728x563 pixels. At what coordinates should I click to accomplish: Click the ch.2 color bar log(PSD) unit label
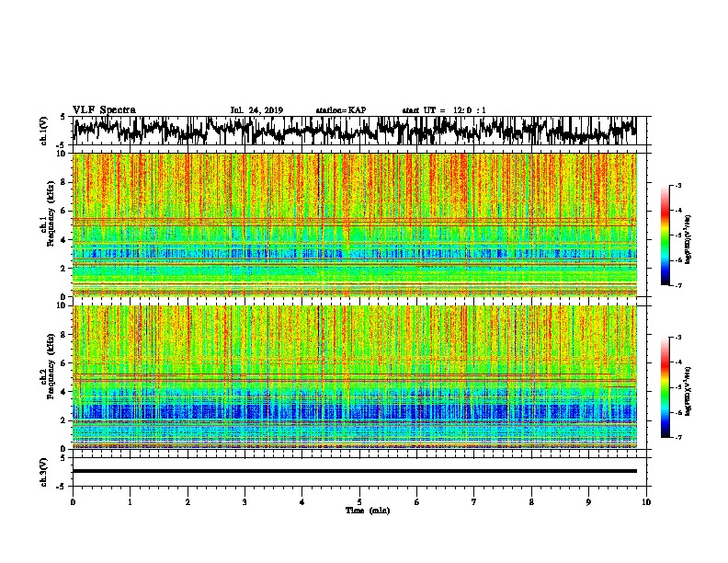(x=688, y=391)
